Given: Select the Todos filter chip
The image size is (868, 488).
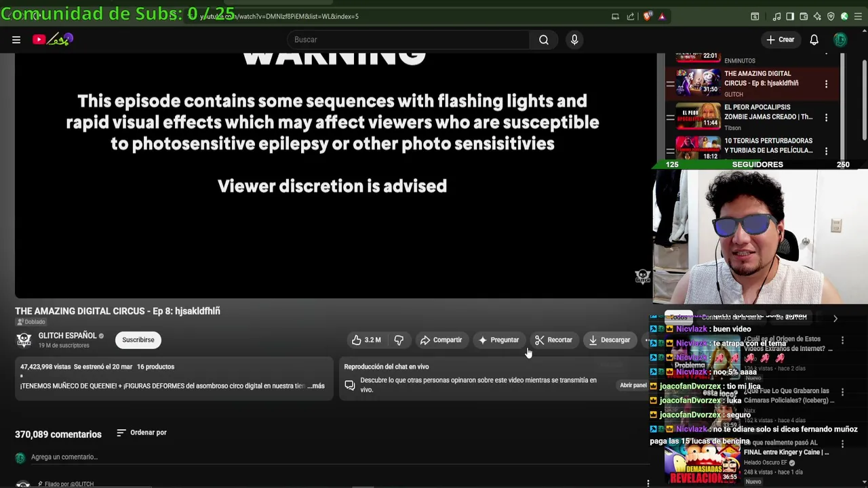Looking at the screenshot, I should (x=678, y=317).
